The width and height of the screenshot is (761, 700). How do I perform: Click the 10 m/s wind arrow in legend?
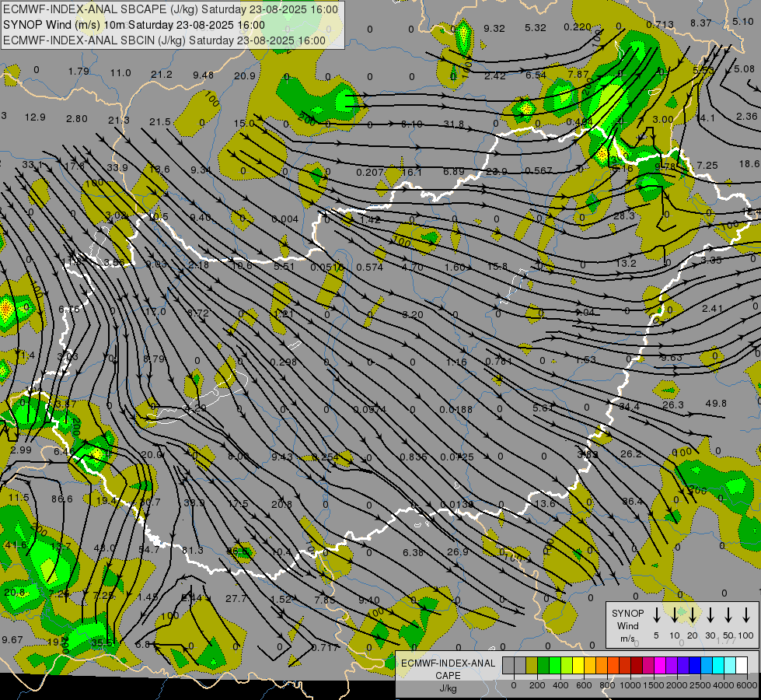674,615
